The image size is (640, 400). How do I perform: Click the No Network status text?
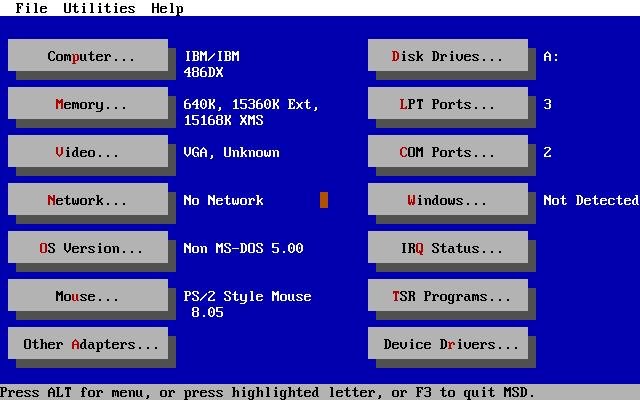pos(223,200)
